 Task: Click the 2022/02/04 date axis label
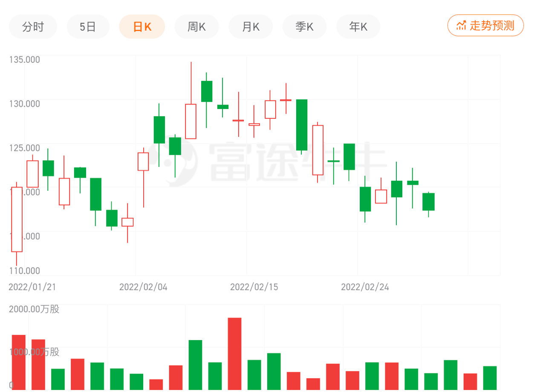click(143, 287)
